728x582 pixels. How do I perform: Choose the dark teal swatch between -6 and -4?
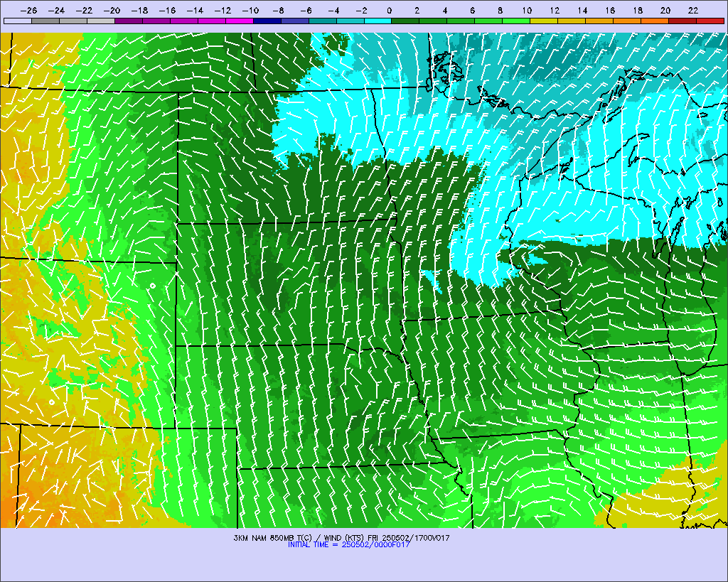pyautogui.click(x=323, y=21)
